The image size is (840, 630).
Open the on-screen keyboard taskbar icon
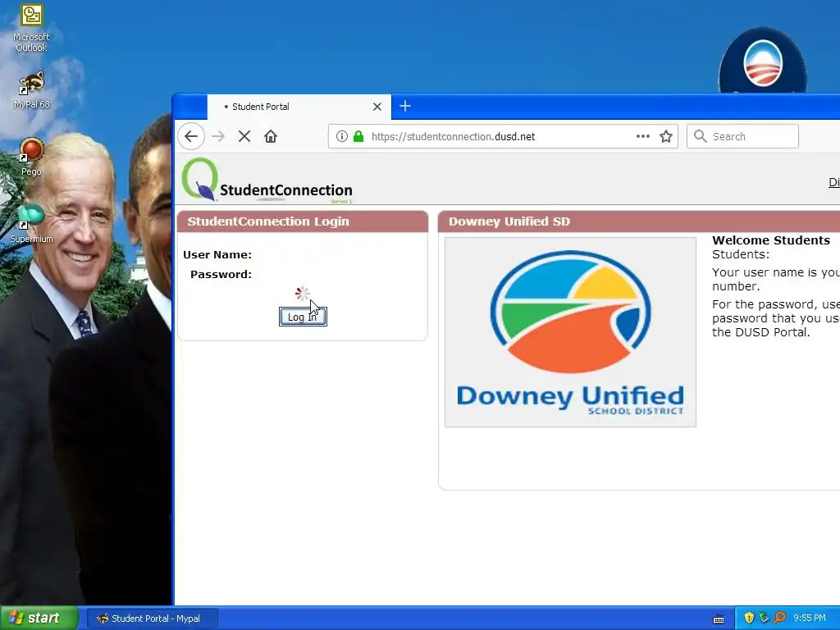pos(719,619)
